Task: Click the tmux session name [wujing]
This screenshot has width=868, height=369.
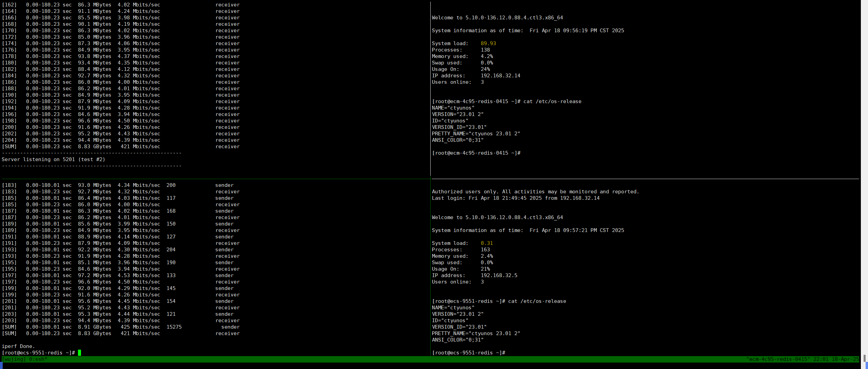Action: [14, 359]
